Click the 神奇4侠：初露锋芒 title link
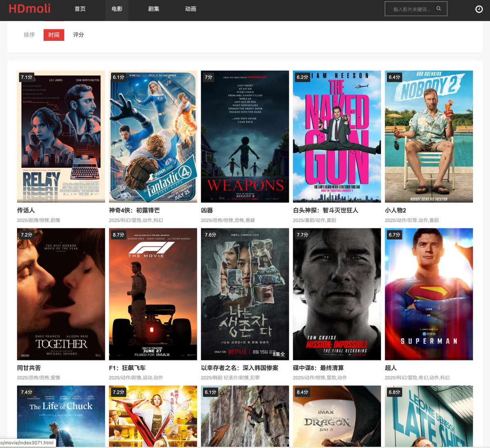 (x=134, y=210)
